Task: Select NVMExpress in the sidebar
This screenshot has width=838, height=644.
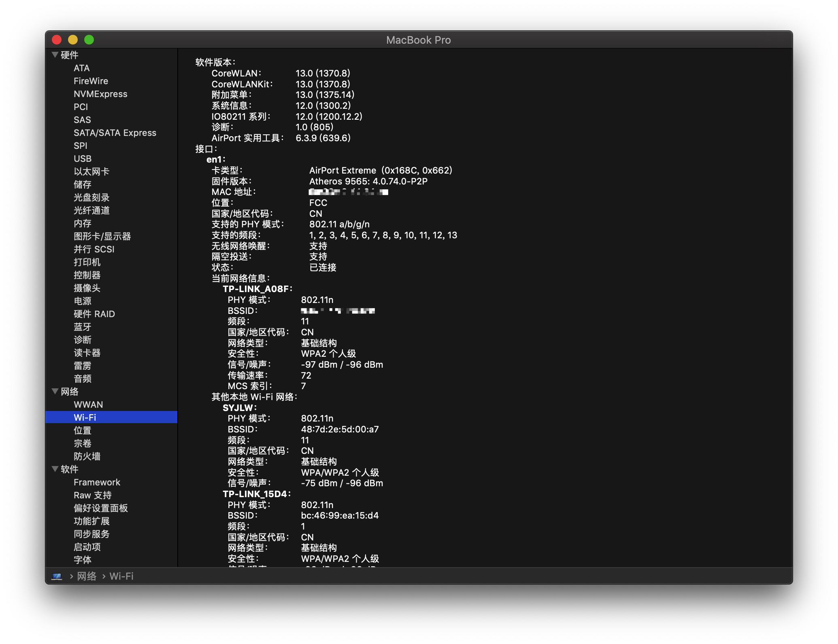Action: point(100,94)
